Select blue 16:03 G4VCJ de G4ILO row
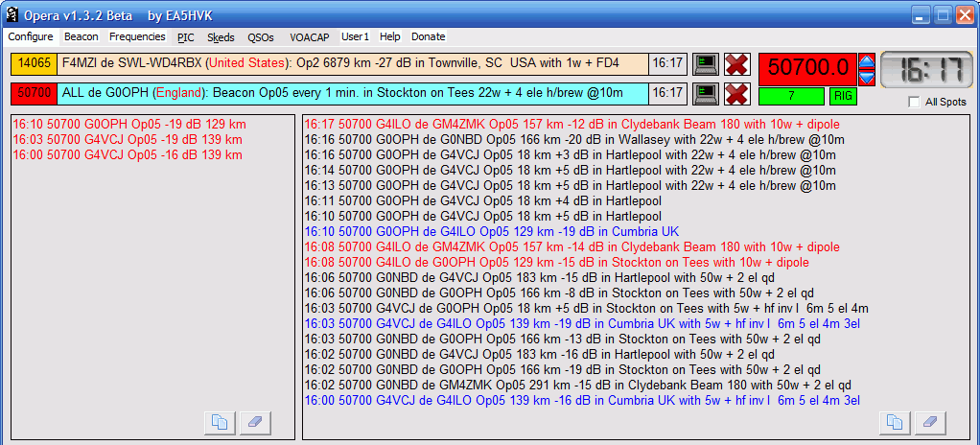 click(582, 324)
